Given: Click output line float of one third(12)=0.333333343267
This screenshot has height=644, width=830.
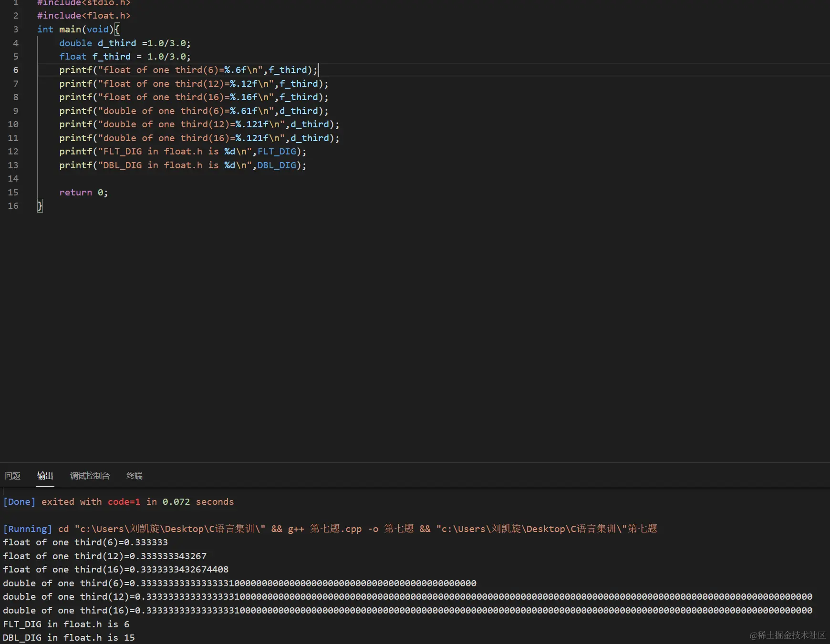Looking at the screenshot, I should [105, 556].
